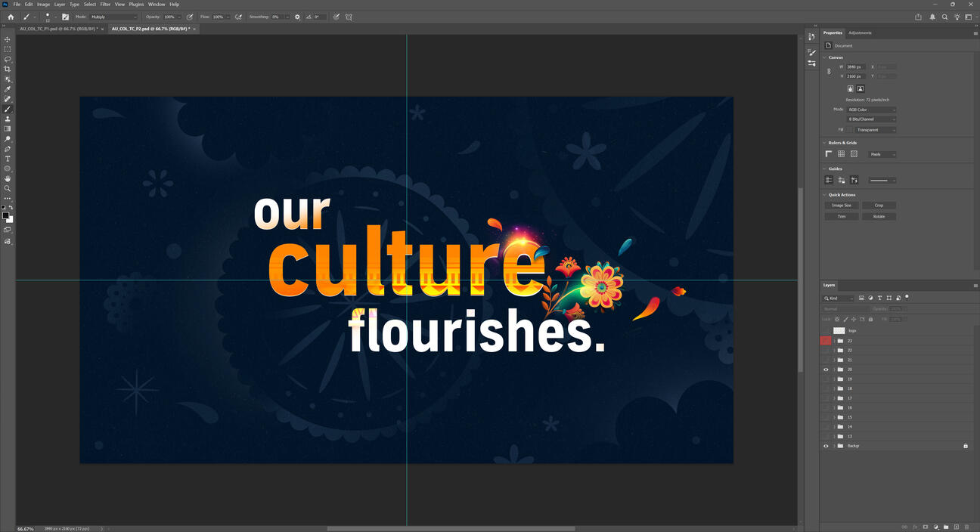Select the Clone Stamp tool
This screenshot has width=980, height=532.
[x=8, y=119]
